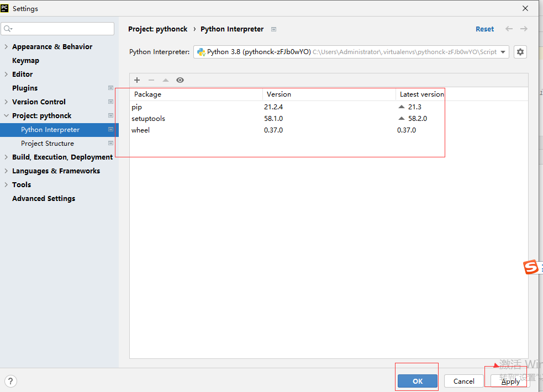Viewport: 543px width, 392px height.
Task: Expand the Tools section
Action: tap(6, 185)
